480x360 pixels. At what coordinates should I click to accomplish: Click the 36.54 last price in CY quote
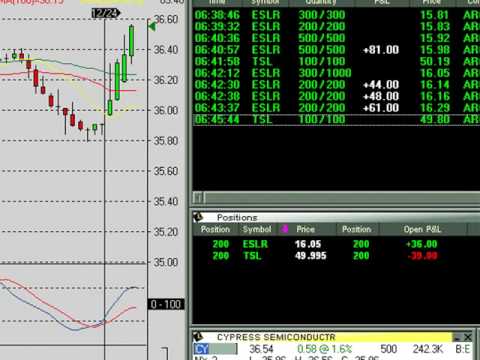(x=261, y=349)
